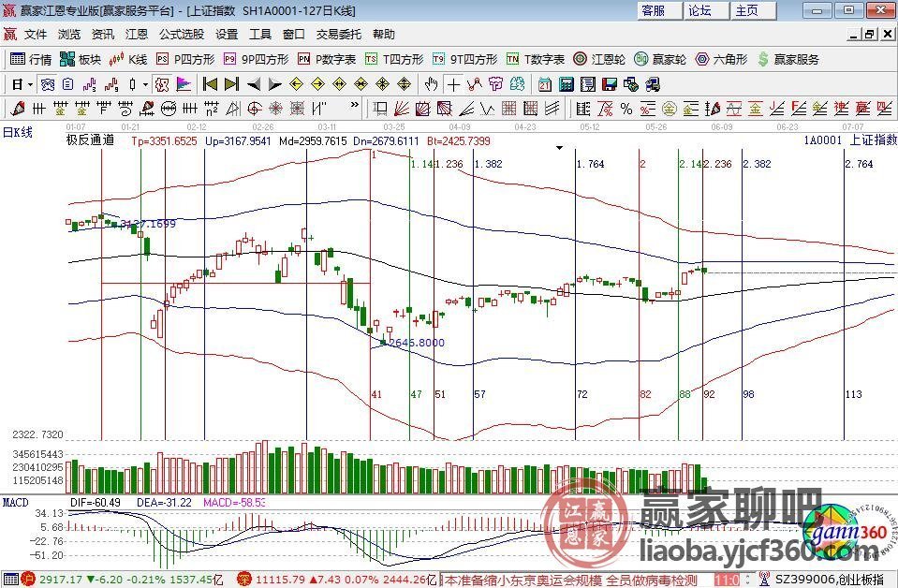The height and width of the screenshot is (588, 898).
Task: Open the 板块 sector view
Action: 81,59
